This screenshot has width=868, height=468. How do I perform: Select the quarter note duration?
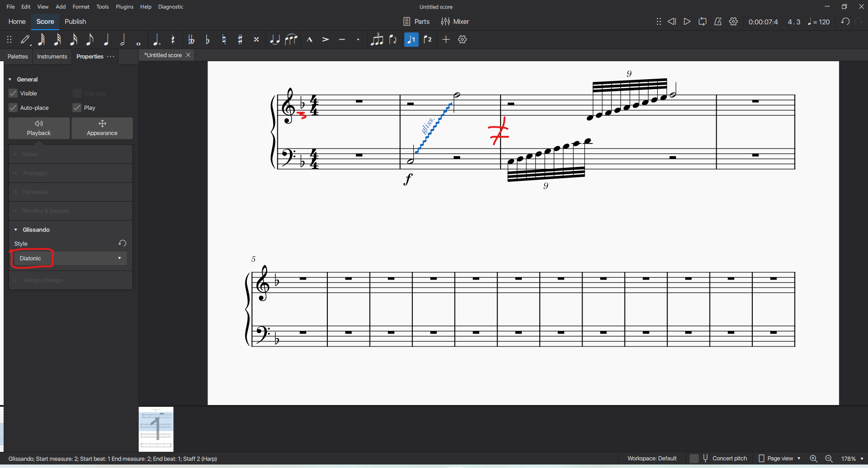coord(106,40)
